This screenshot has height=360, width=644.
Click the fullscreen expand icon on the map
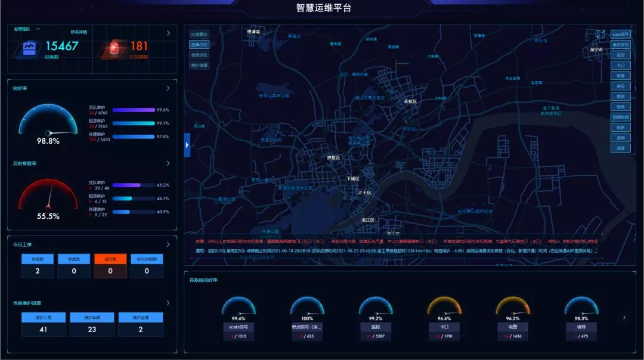[x=600, y=34]
